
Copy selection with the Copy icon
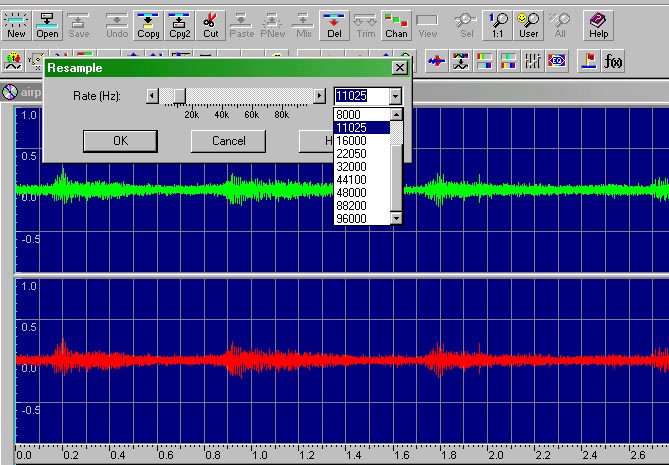tap(148, 26)
